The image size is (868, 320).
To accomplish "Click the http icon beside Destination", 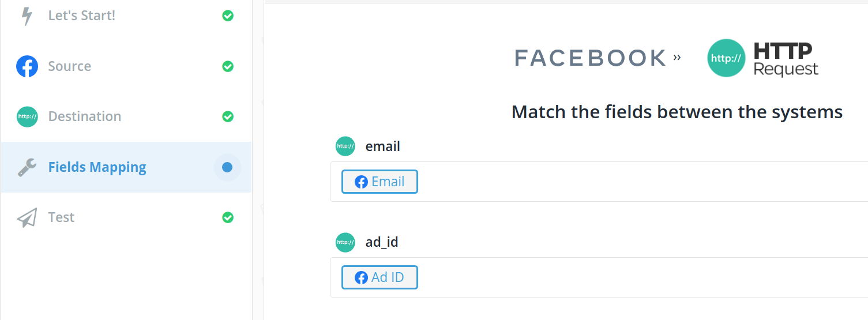I will [27, 116].
